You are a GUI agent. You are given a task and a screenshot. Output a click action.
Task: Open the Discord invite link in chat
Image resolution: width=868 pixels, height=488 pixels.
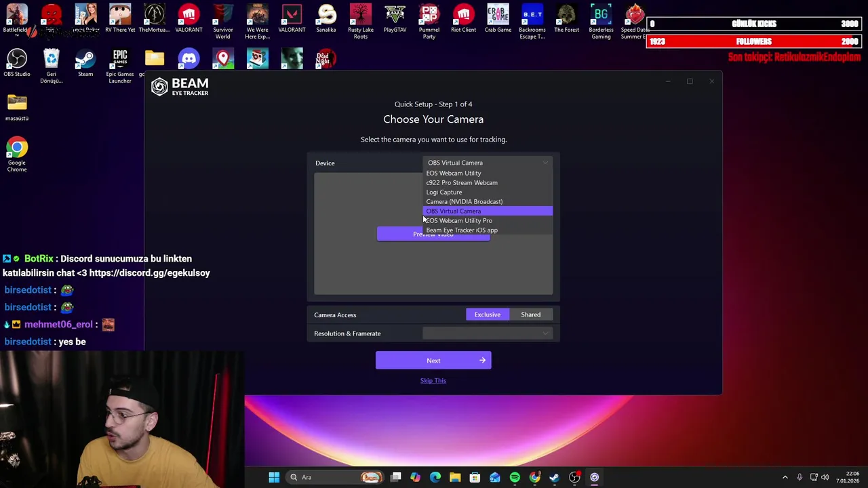[x=150, y=272]
